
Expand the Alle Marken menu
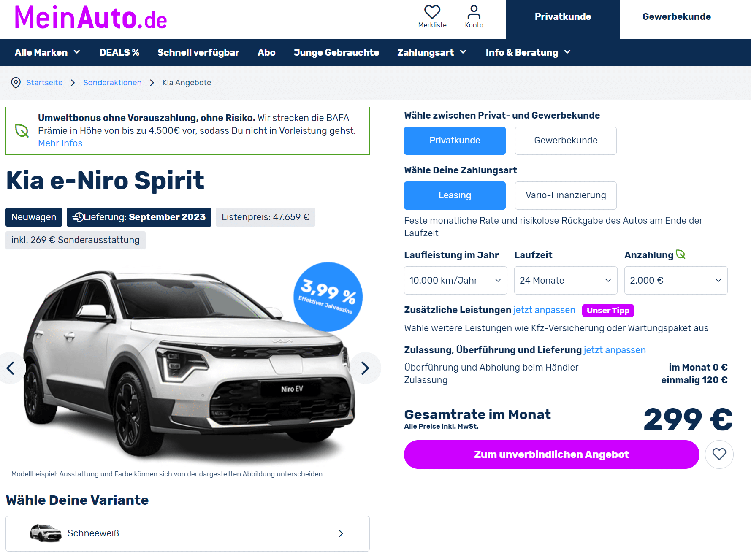(x=47, y=52)
